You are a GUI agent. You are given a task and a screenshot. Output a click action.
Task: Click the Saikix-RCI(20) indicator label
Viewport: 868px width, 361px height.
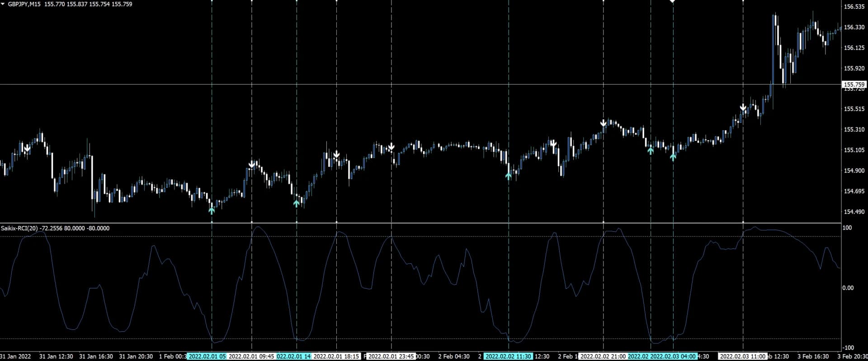pyautogui.click(x=19, y=229)
